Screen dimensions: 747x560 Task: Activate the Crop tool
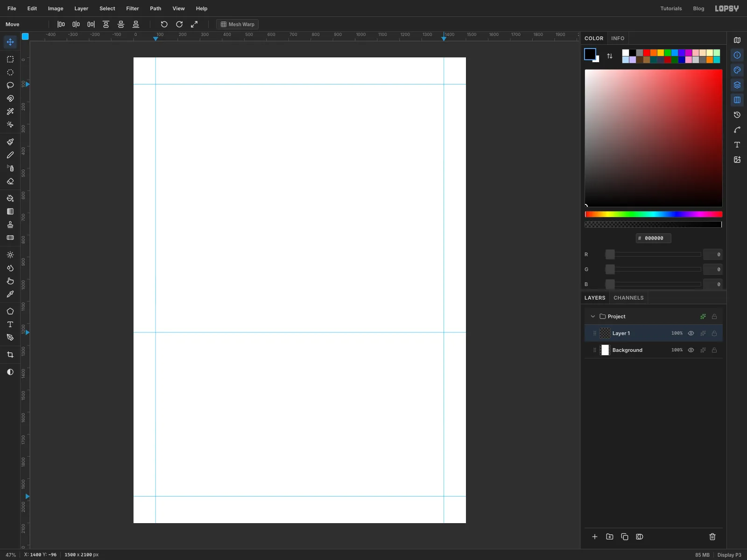click(x=10, y=355)
